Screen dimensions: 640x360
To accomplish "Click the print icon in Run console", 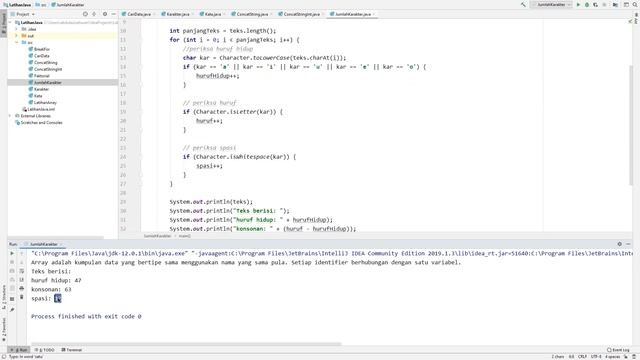I will click(x=22, y=289).
